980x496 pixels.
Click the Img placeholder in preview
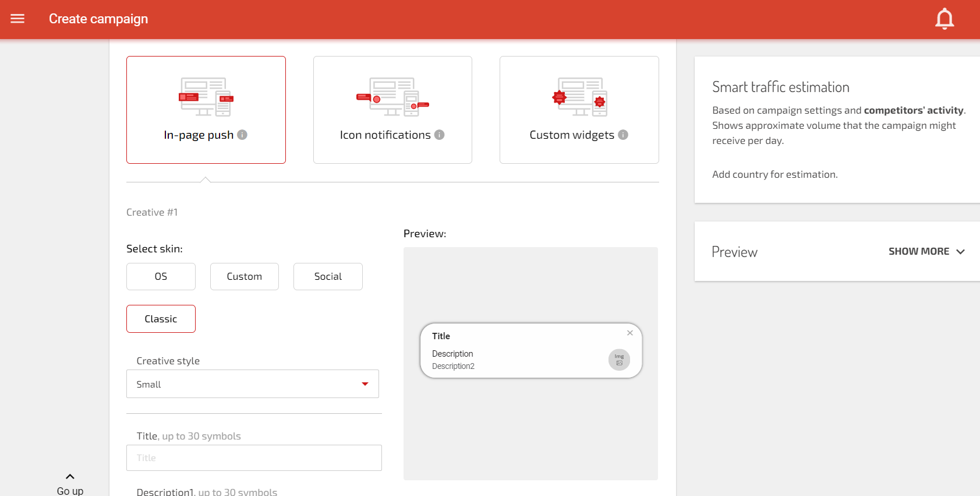(x=619, y=360)
